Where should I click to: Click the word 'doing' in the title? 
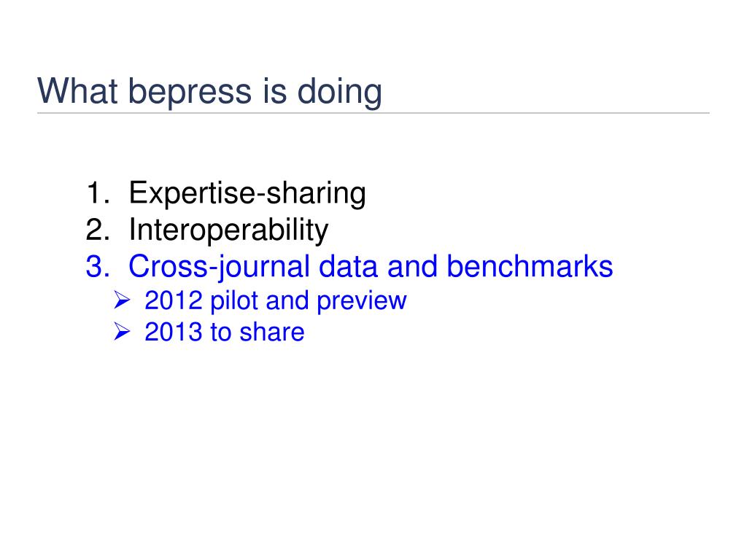click(x=340, y=93)
